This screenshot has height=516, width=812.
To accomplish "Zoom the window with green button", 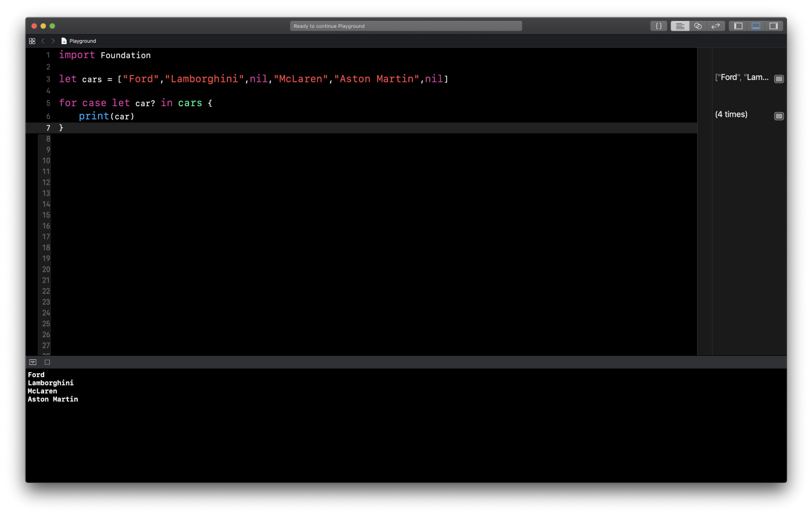I will point(52,26).
